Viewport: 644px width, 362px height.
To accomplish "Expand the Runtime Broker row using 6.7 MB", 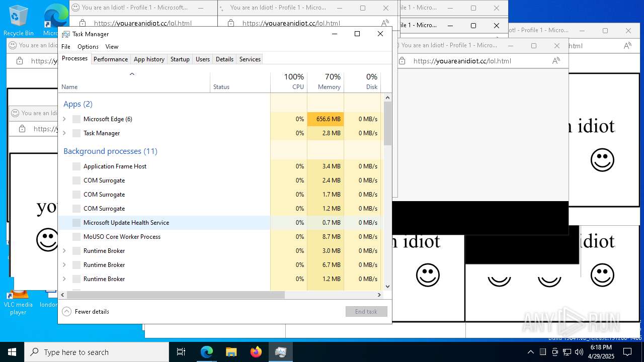I will 64,265.
